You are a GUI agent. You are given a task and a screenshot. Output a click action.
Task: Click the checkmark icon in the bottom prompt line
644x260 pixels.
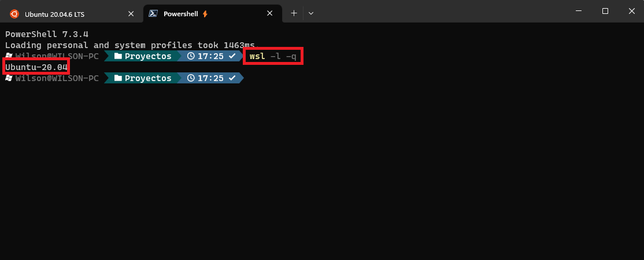click(232, 78)
